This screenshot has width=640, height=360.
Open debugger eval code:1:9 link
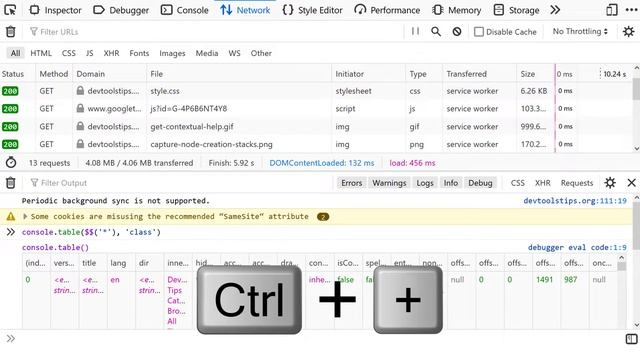pyautogui.click(x=577, y=247)
